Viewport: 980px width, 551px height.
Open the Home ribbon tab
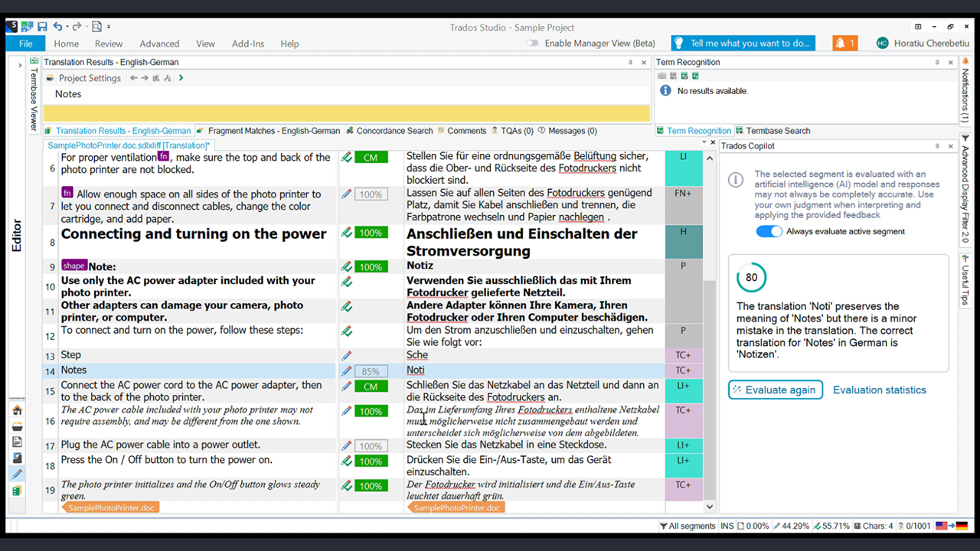tap(67, 44)
